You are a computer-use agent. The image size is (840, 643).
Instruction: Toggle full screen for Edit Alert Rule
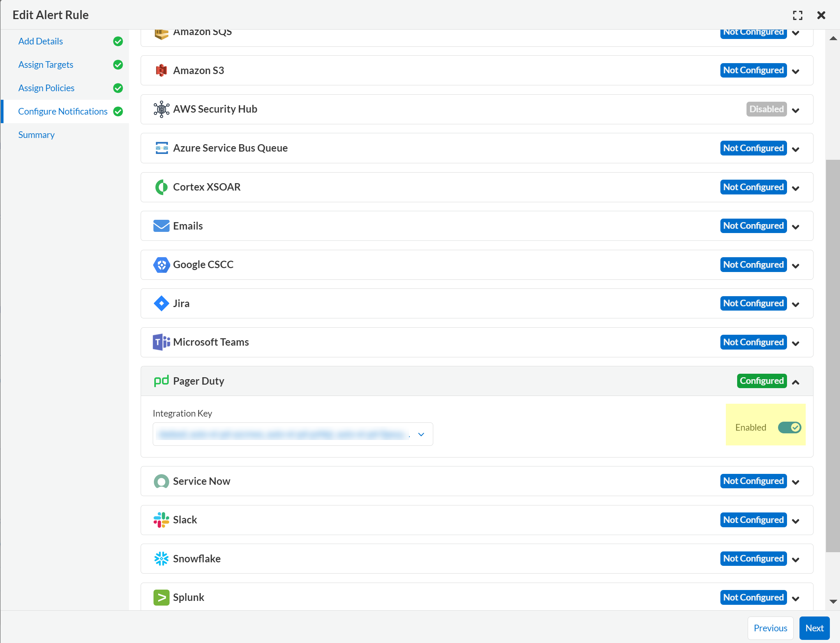(x=798, y=15)
